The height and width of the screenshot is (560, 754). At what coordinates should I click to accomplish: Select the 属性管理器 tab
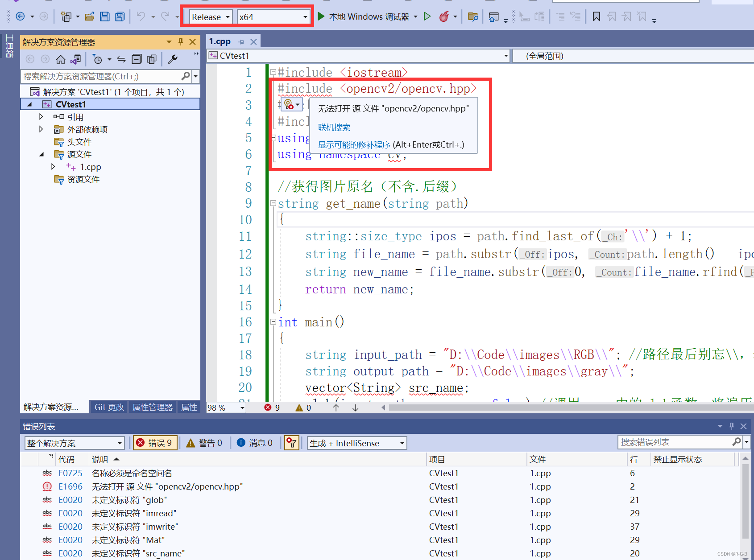tap(152, 407)
